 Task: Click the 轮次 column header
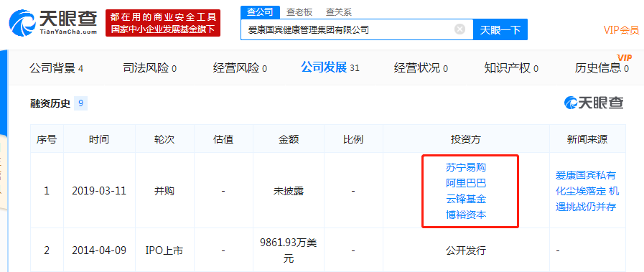coord(164,139)
